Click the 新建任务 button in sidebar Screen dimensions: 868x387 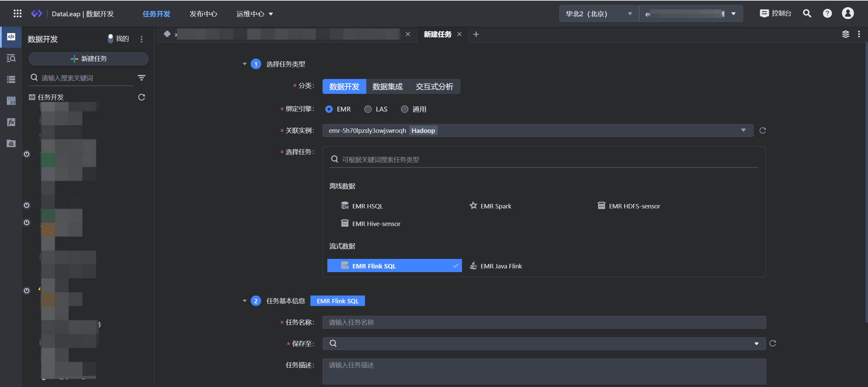coord(88,59)
